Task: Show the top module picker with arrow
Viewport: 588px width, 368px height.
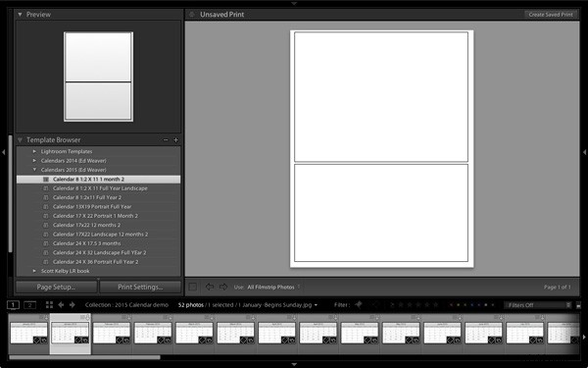Action: [x=294, y=3]
